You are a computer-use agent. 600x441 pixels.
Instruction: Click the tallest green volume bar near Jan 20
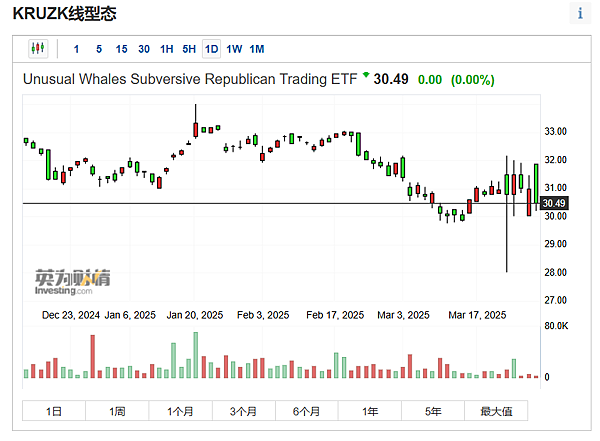point(196,355)
